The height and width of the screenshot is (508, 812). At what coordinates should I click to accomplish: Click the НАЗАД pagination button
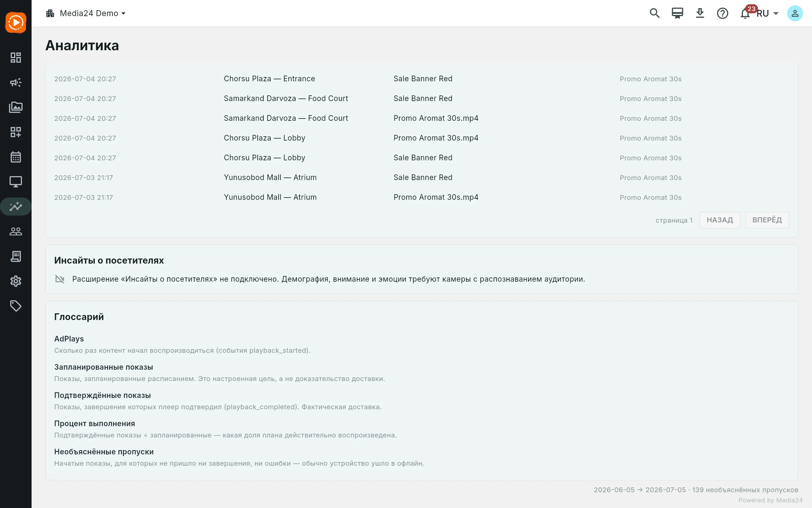(720, 220)
